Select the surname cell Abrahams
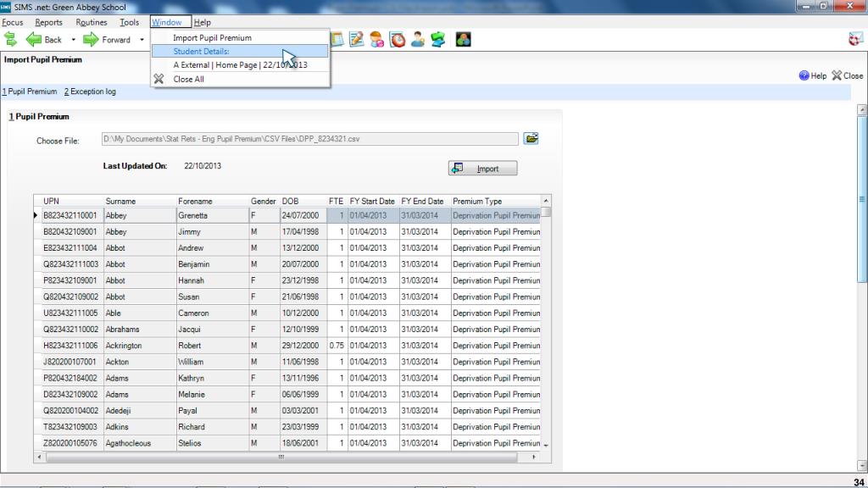 point(140,330)
